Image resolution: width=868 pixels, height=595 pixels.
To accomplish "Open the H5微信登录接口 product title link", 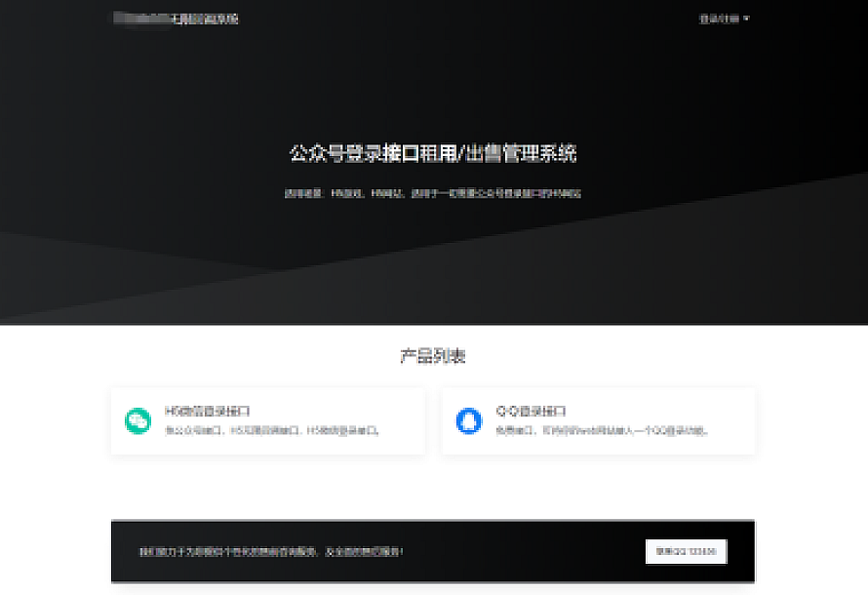I will (x=205, y=409).
